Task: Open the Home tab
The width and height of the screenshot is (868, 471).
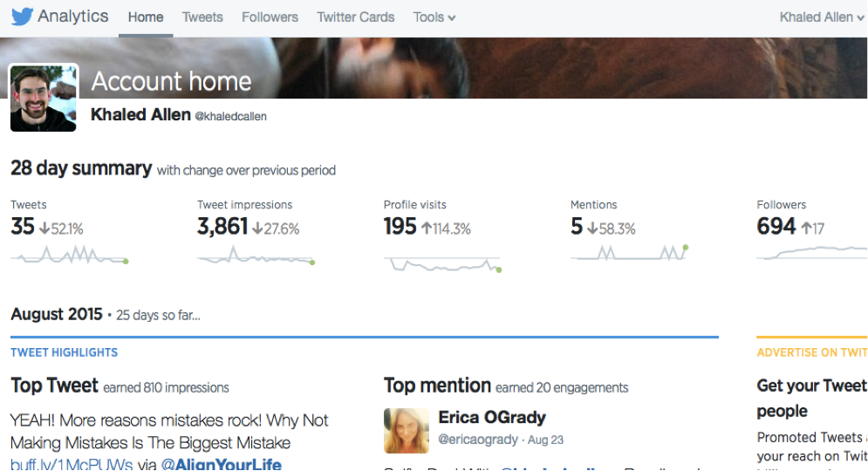Action: point(146,17)
